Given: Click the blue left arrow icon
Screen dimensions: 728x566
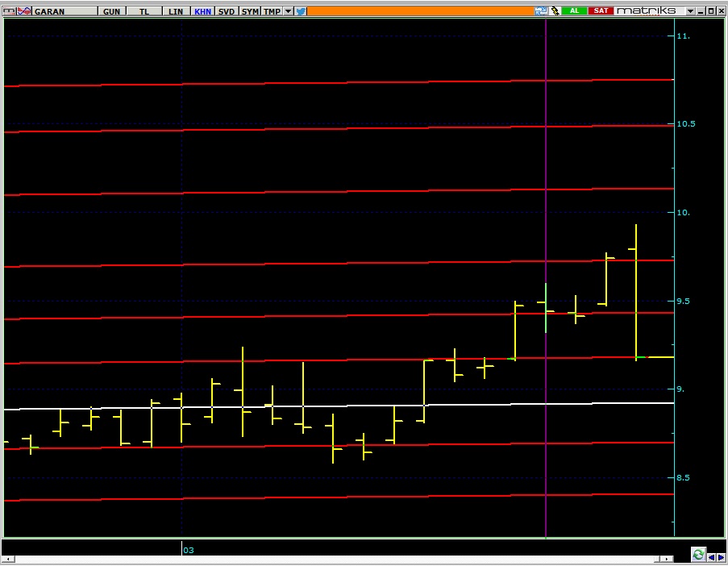Looking at the screenshot, I should point(711,557).
